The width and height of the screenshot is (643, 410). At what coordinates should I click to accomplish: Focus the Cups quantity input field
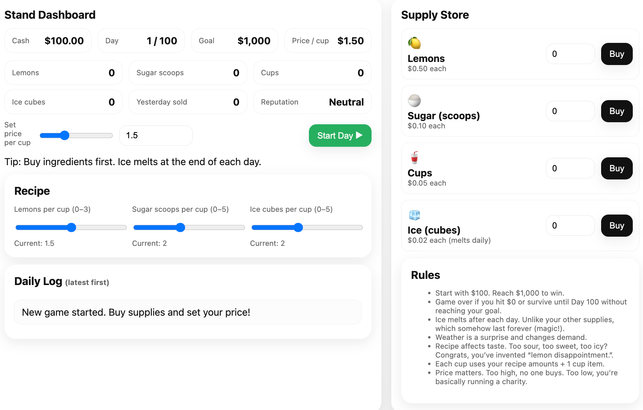[570, 168]
